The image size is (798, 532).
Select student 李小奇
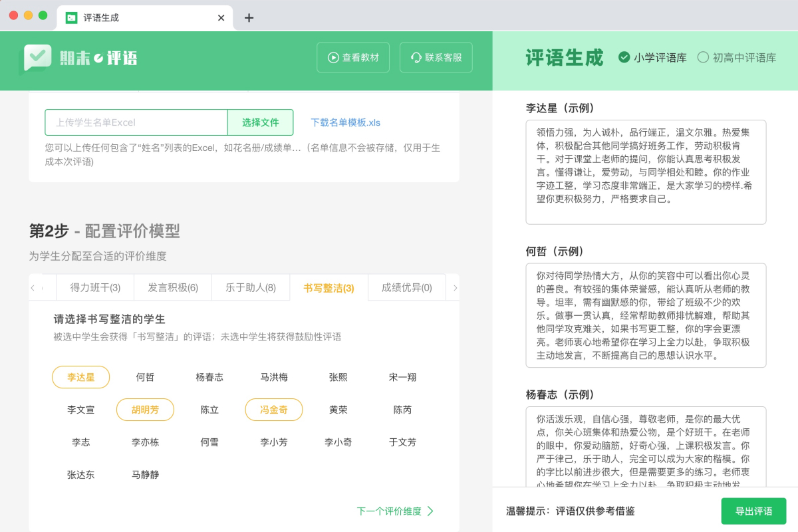[338, 442]
